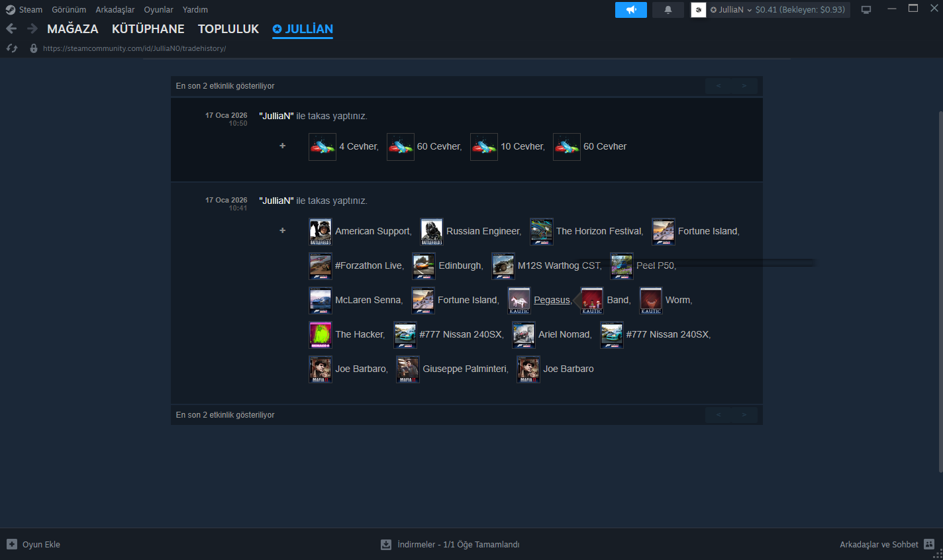The width and height of the screenshot is (943, 560).
Task: Click the Ariel Nomad card thumbnail
Action: (x=524, y=334)
